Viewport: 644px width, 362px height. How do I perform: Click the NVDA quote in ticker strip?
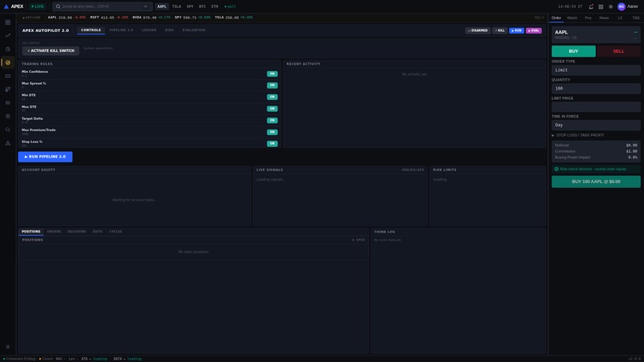(152, 18)
